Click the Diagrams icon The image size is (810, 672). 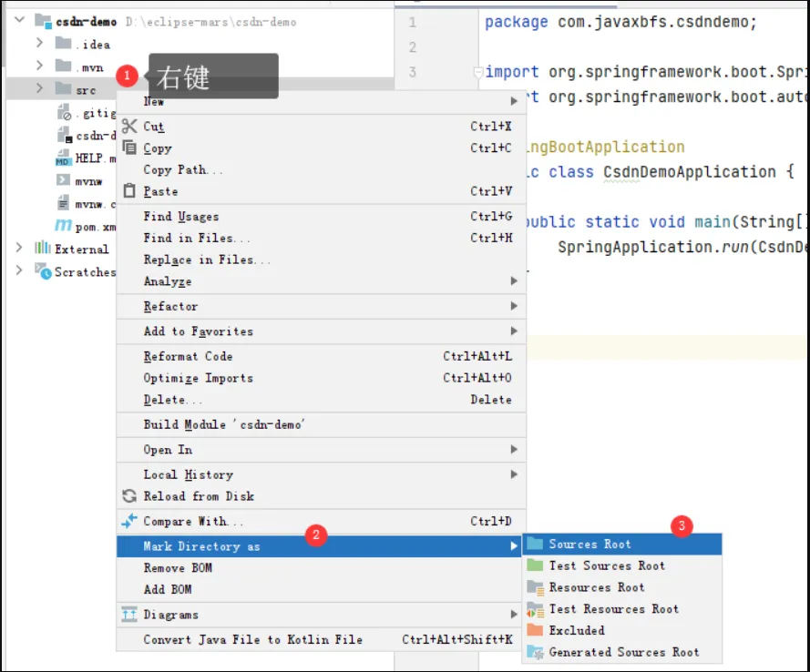tap(129, 615)
